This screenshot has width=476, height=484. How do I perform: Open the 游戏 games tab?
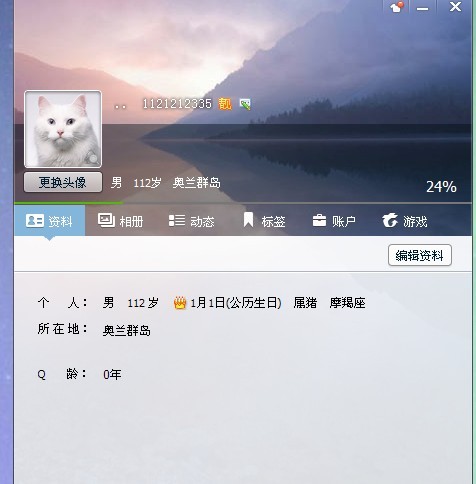405,221
